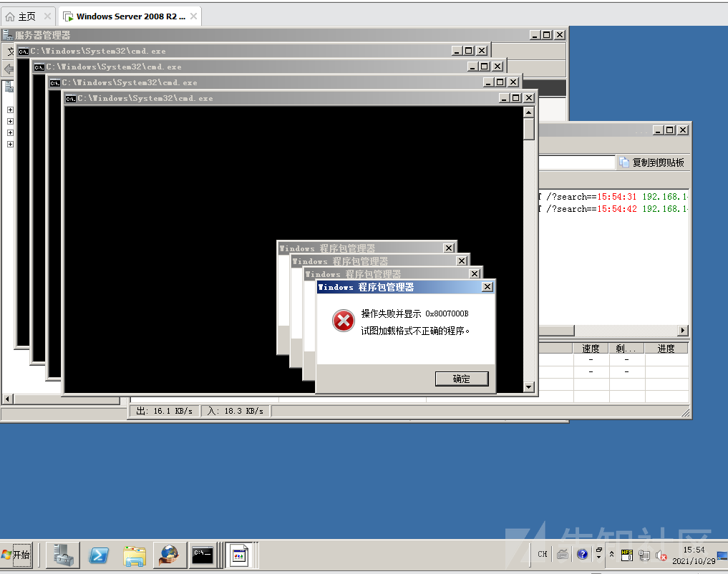Show desktop using the taskbar corner icon
This screenshot has width=728, height=574.
point(722,555)
